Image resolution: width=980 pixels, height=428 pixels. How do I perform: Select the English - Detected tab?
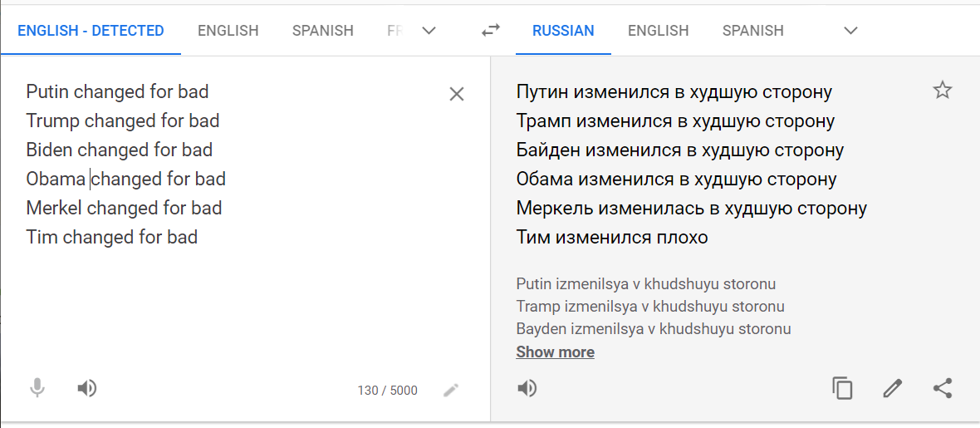[91, 31]
